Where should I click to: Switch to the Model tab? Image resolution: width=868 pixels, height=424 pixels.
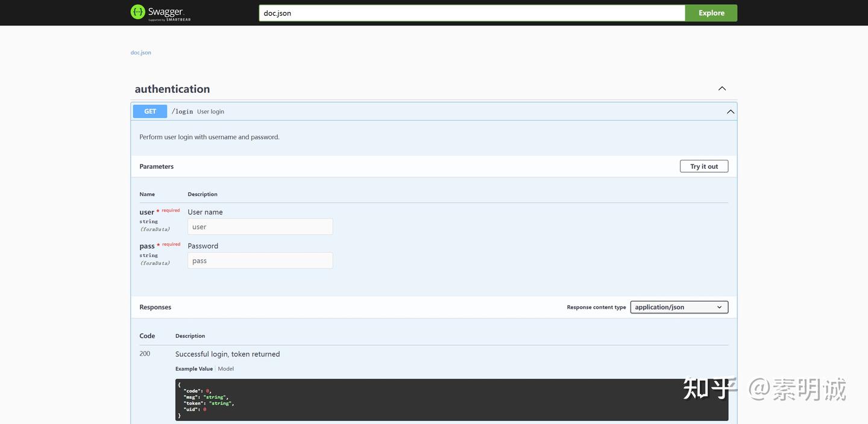(x=226, y=369)
